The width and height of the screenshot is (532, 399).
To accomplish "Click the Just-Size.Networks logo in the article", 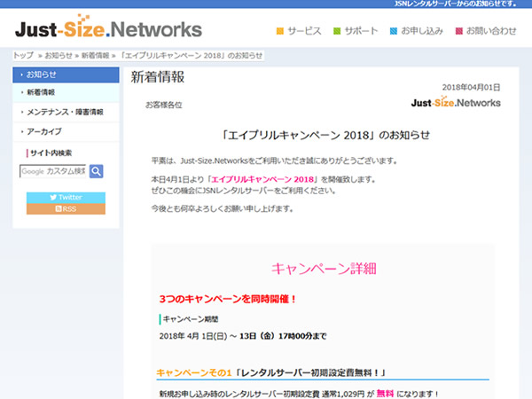I will click(x=456, y=102).
